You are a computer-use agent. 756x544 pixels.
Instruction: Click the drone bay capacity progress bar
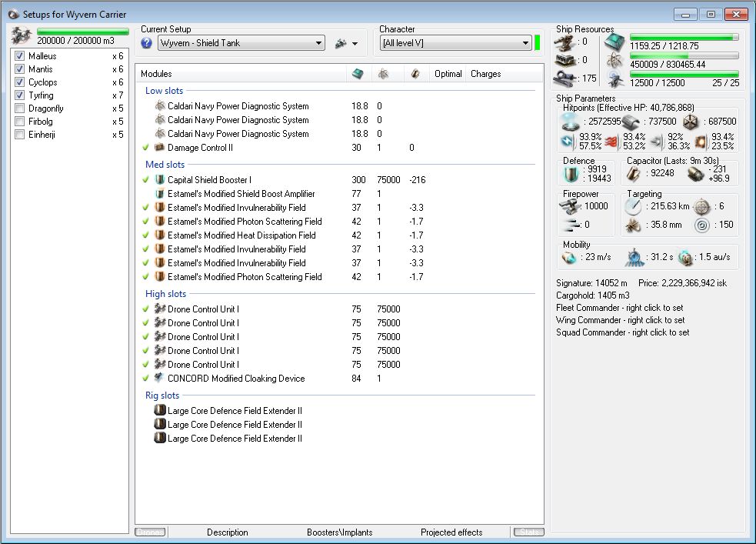coord(83,32)
